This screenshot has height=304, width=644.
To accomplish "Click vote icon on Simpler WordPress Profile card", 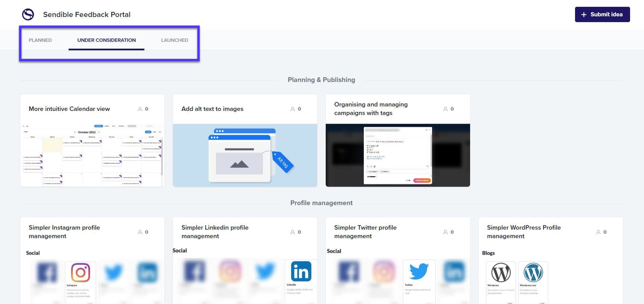I will point(598,232).
